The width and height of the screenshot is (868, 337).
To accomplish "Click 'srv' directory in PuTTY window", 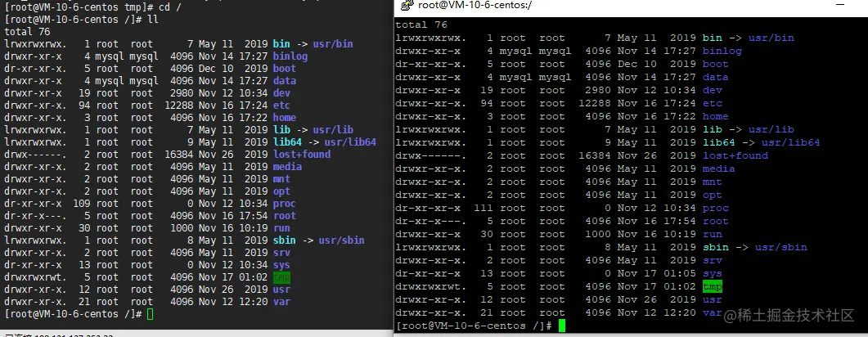I will 713,261.
